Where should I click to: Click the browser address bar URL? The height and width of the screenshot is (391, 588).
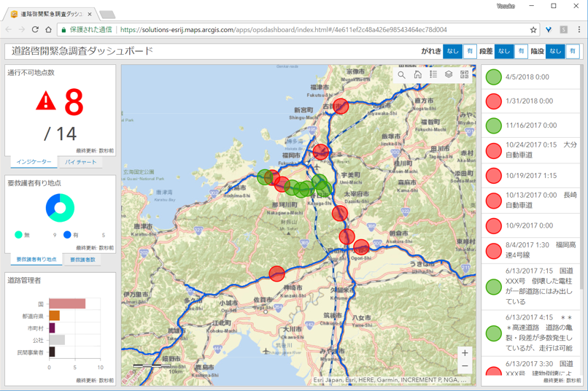point(284,30)
